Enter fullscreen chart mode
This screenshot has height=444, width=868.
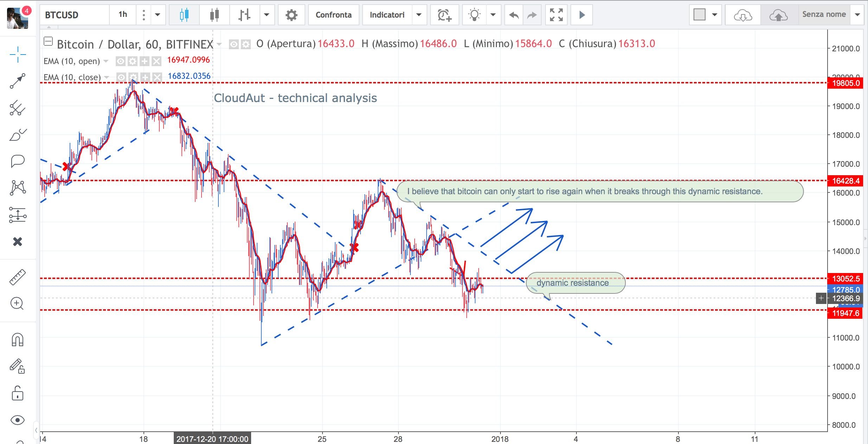(x=556, y=15)
